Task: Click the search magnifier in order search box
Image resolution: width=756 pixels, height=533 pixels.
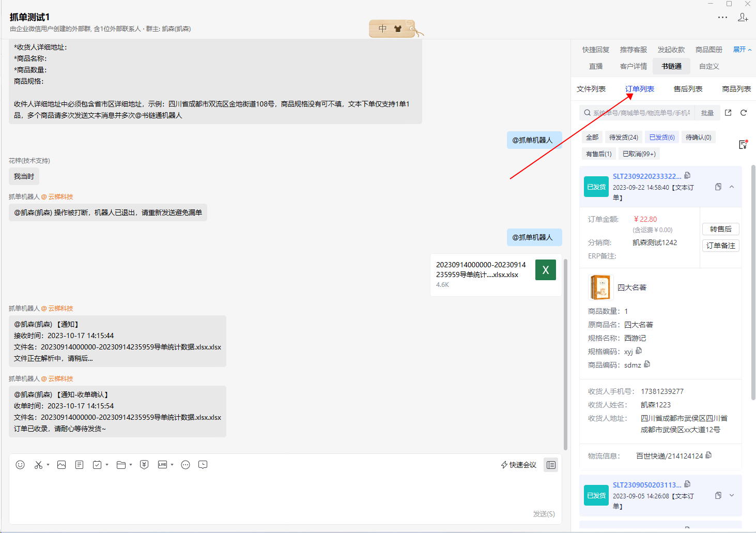Action: (587, 113)
